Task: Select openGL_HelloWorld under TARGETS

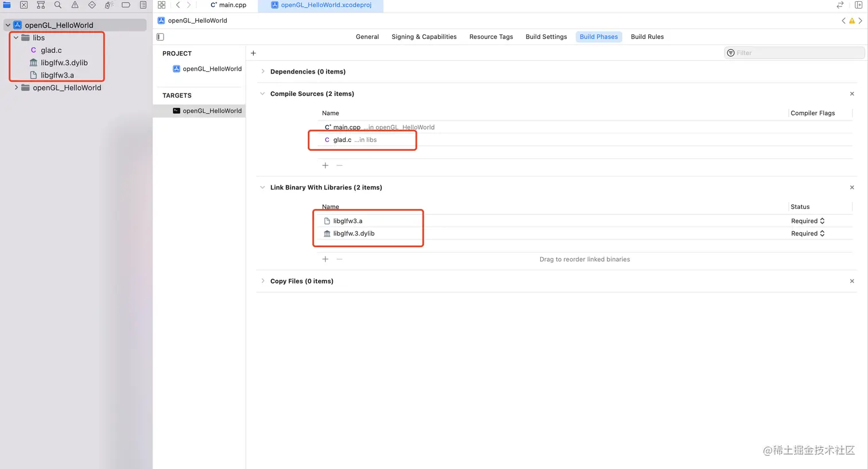Action: coord(199,111)
